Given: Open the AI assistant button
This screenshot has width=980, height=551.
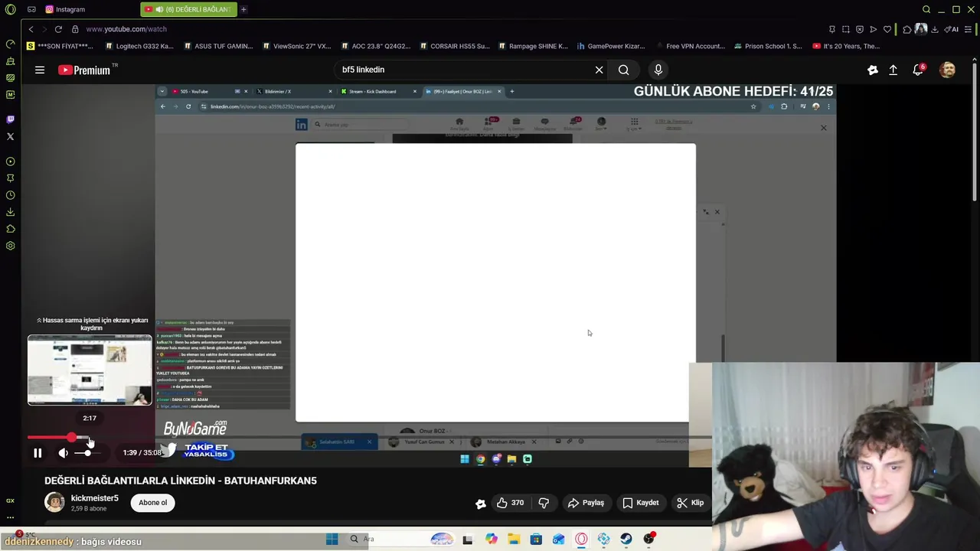Looking at the screenshot, I should 952,29.
